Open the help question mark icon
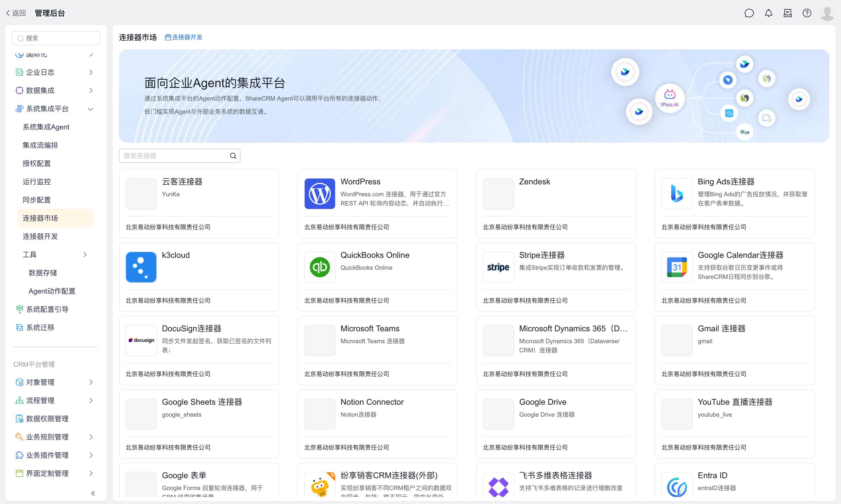841x504 pixels. [x=807, y=13]
